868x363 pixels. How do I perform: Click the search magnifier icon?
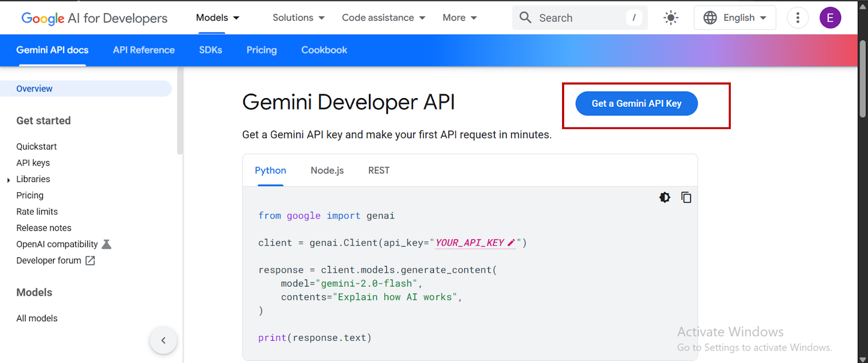pos(525,17)
